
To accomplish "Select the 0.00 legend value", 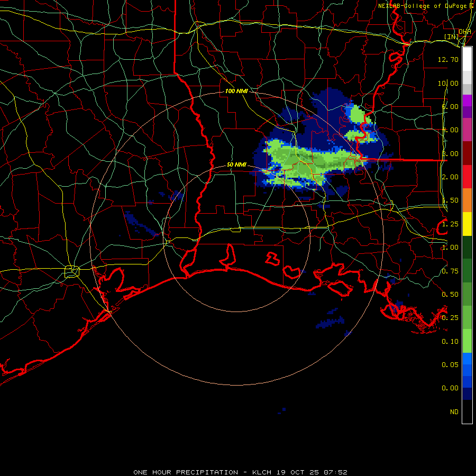I will pos(450,388).
